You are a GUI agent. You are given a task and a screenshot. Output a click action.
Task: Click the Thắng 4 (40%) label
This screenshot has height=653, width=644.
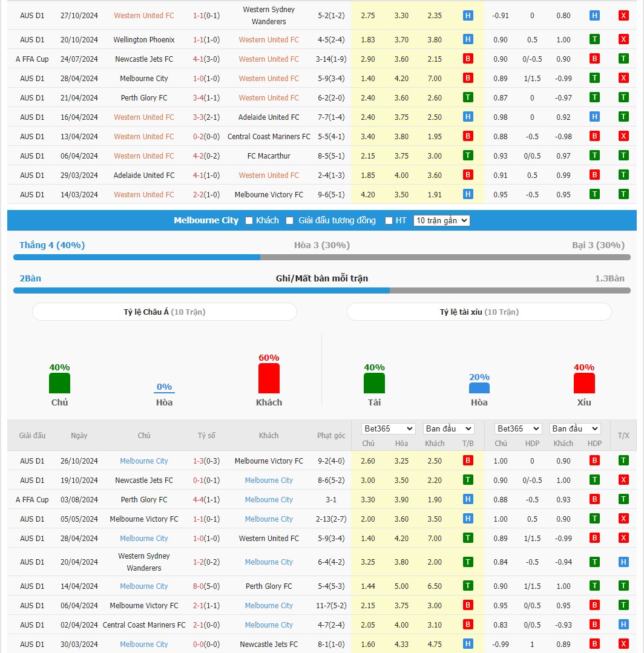52,245
